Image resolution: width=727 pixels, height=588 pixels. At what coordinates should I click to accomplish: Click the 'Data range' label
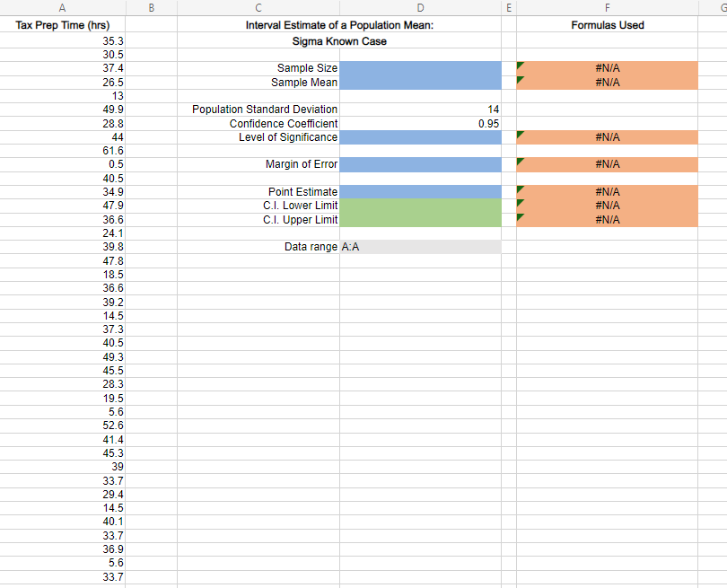point(311,247)
